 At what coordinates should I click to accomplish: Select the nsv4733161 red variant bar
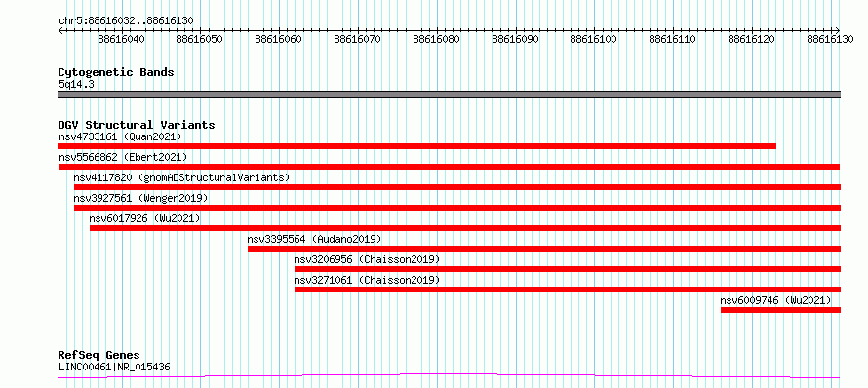pyautogui.click(x=416, y=146)
